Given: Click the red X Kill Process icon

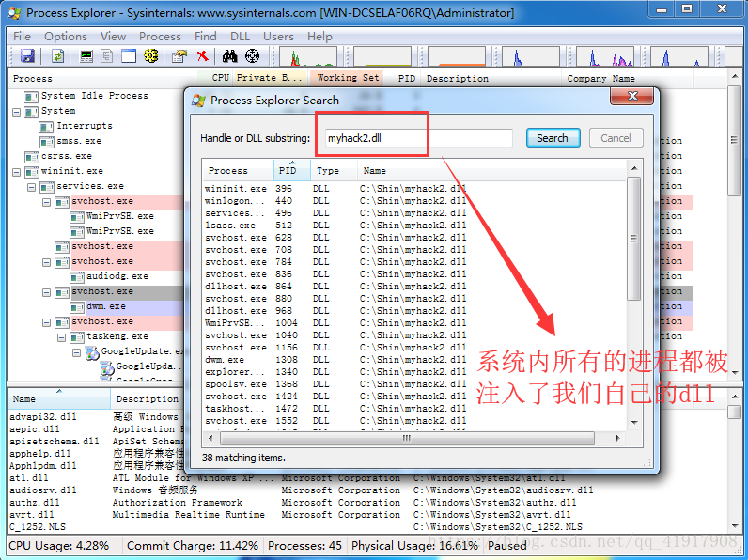Looking at the screenshot, I should [202, 56].
